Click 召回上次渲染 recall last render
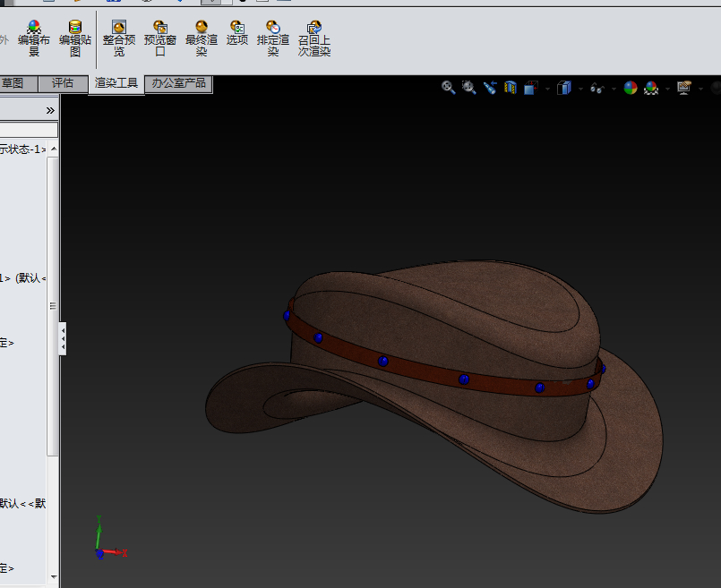The image size is (721, 588). tap(314, 28)
